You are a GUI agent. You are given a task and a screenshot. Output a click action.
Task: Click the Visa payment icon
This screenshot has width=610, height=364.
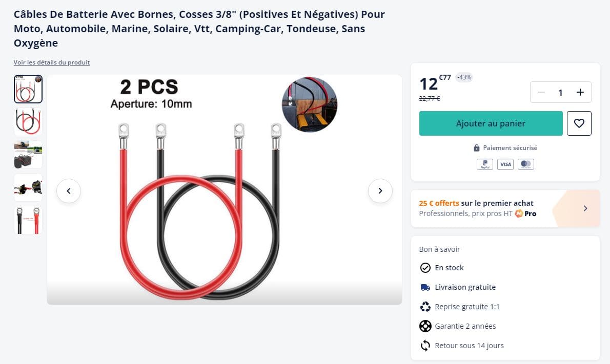[505, 164]
